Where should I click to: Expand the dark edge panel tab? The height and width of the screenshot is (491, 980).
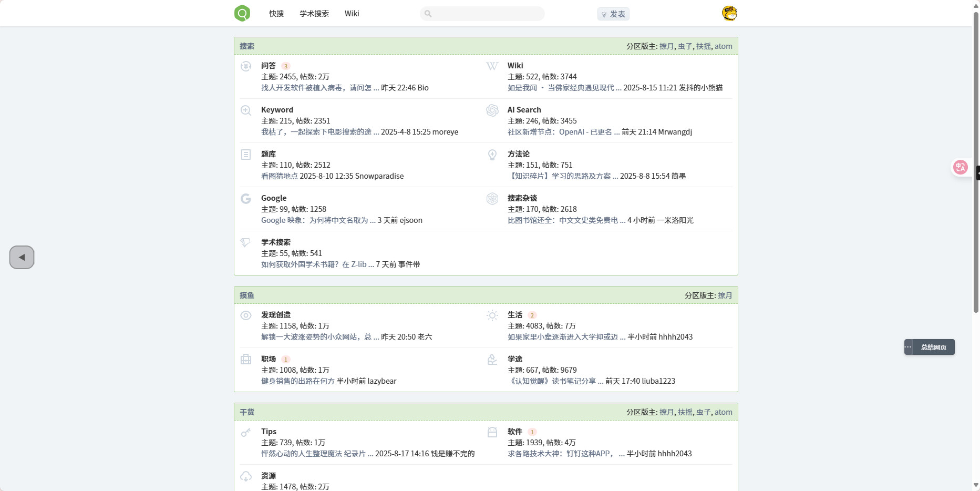point(977,173)
